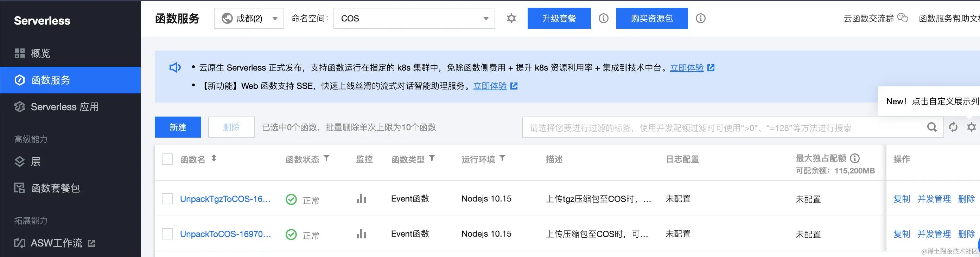Open namespace settings gear next to COS

point(512,18)
